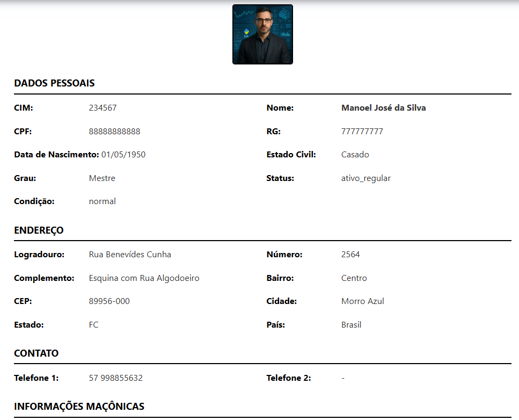Click the name Manoel José da Silva

click(383, 108)
